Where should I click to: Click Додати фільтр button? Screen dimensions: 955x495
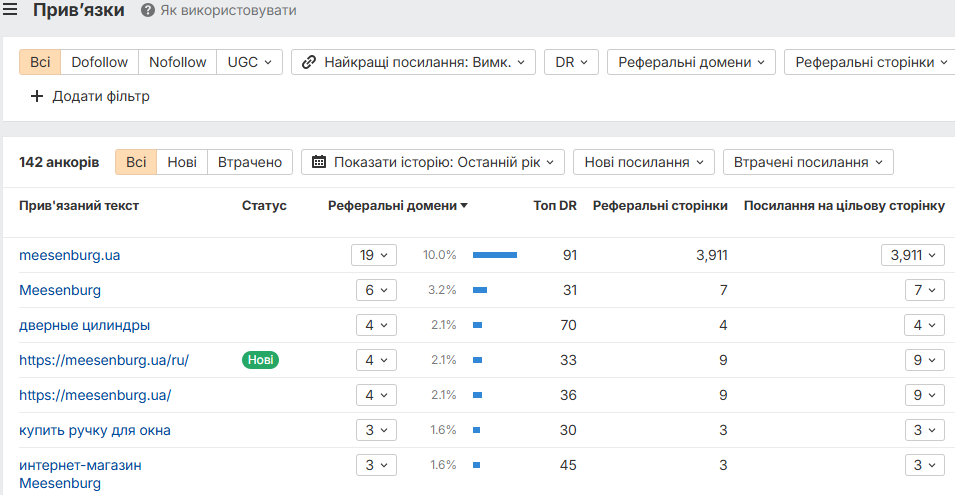(x=90, y=96)
